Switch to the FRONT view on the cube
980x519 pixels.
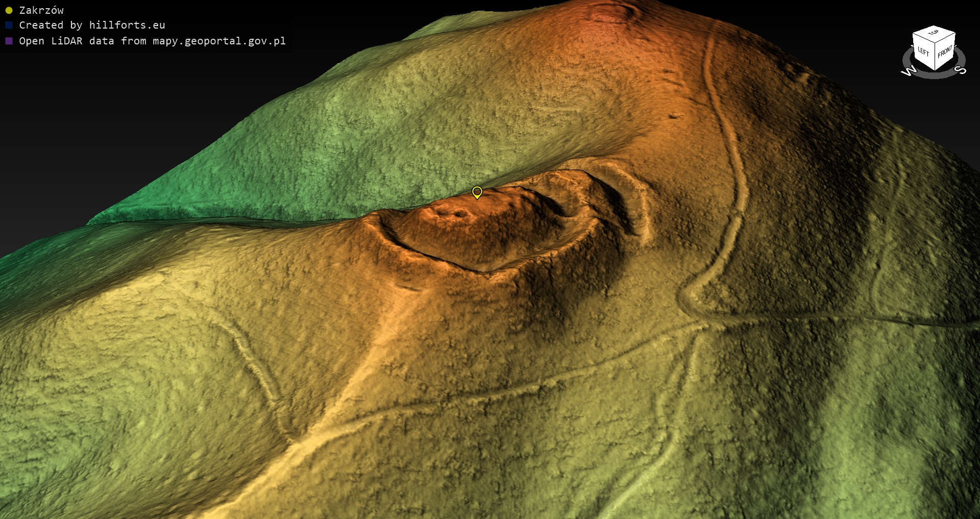(945, 52)
